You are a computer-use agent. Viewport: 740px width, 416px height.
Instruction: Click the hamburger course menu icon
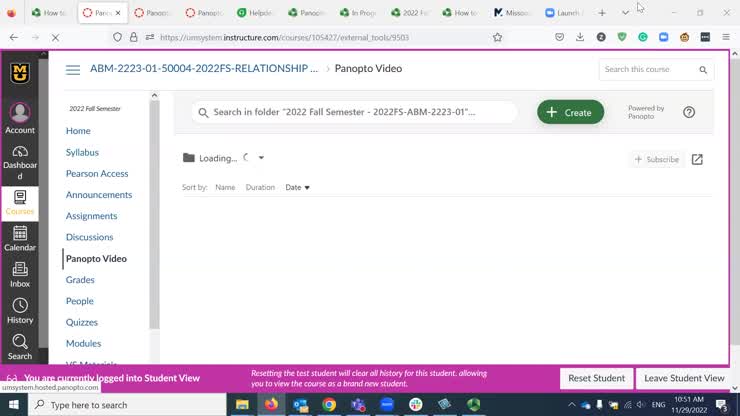[x=73, y=70]
